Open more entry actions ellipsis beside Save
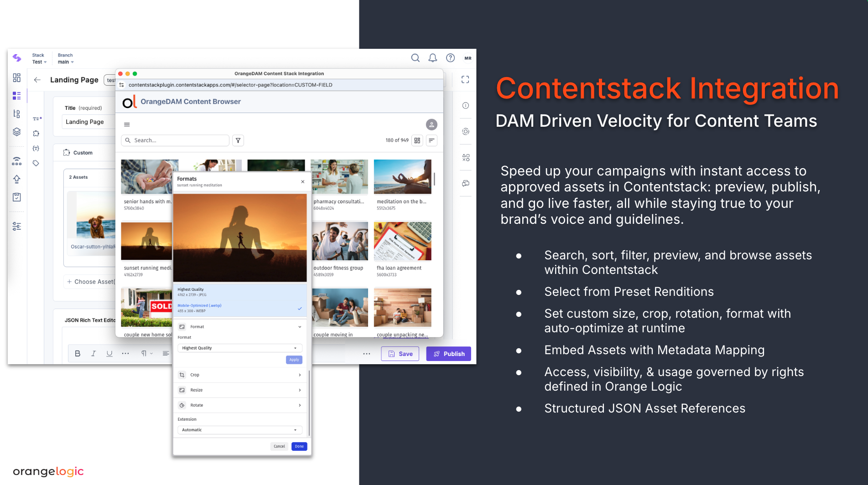This screenshot has width=868, height=485. (367, 354)
